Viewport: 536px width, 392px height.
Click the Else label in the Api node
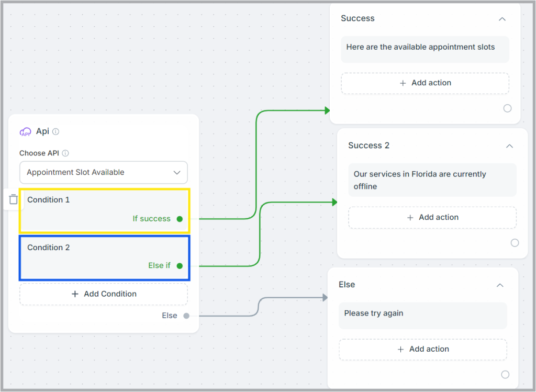click(x=170, y=316)
